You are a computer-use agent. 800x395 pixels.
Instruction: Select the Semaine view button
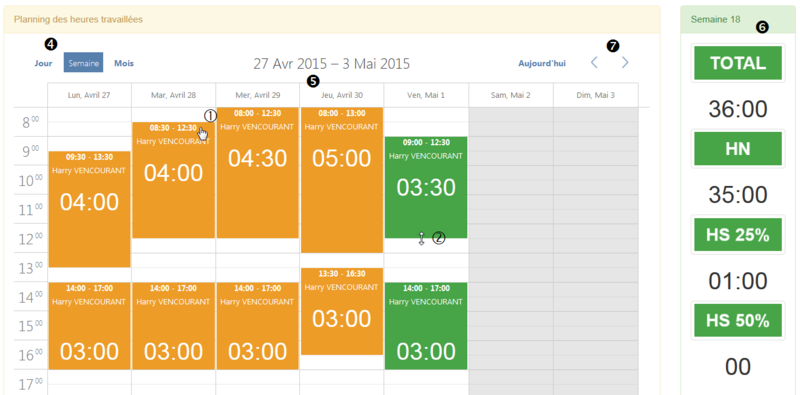click(x=83, y=62)
